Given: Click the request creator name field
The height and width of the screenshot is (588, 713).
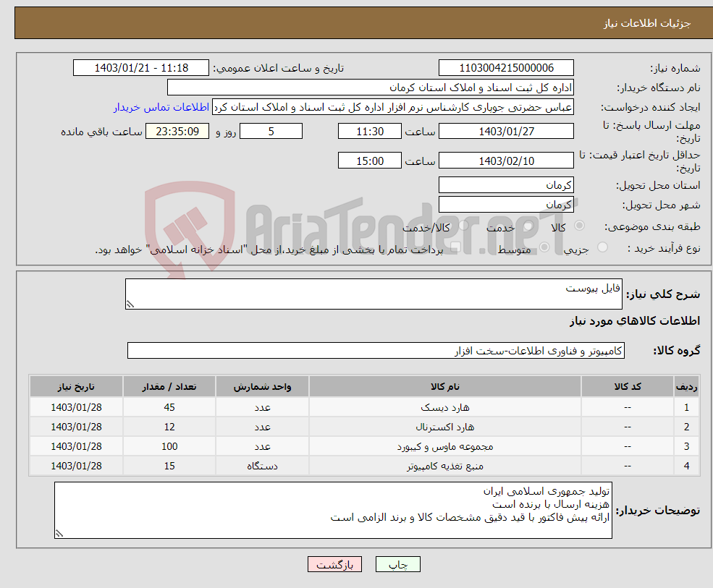Looking at the screenshot, I should 393,107.
